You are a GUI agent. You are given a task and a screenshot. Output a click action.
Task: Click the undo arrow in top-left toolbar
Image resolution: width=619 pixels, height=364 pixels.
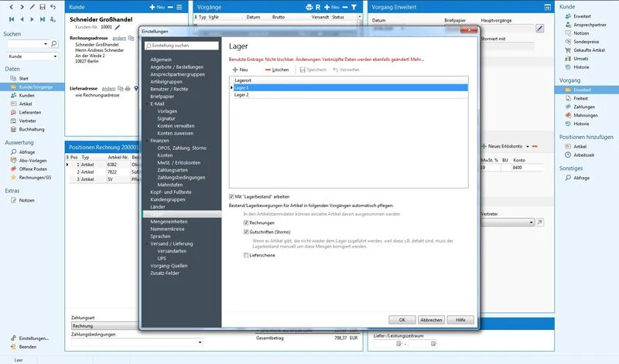(53, 7)
